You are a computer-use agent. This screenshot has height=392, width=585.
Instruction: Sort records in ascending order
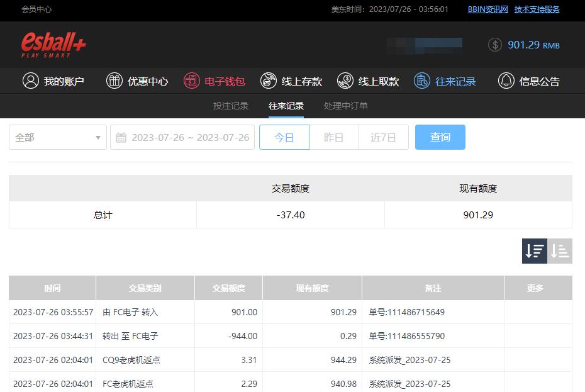pos(560,251)
